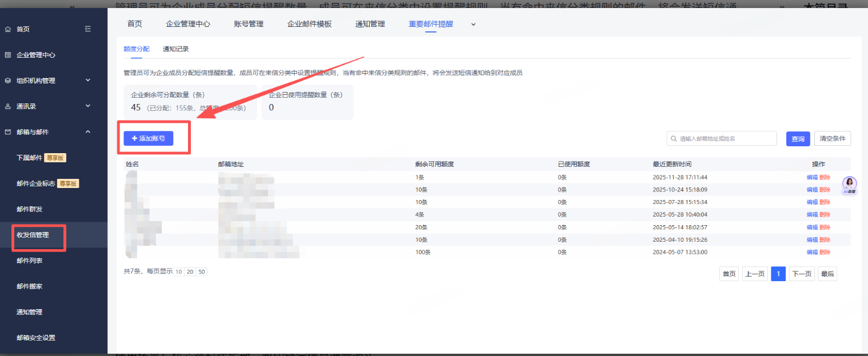Click the 组织机构管理 sidebar icon
The height and width of the screenshot is (356, 868).
click(x=7, y=81)
